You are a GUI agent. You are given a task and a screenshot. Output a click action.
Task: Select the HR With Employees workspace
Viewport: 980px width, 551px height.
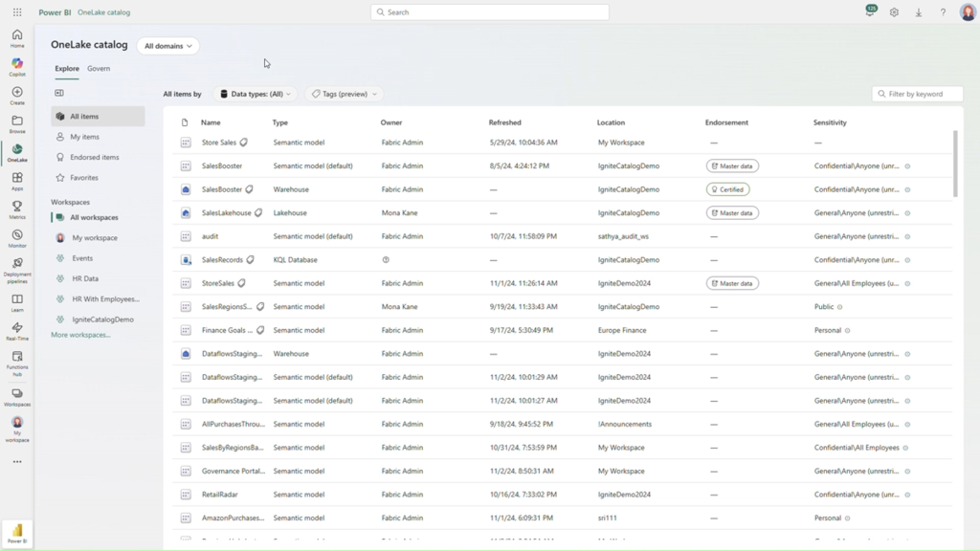99,299
